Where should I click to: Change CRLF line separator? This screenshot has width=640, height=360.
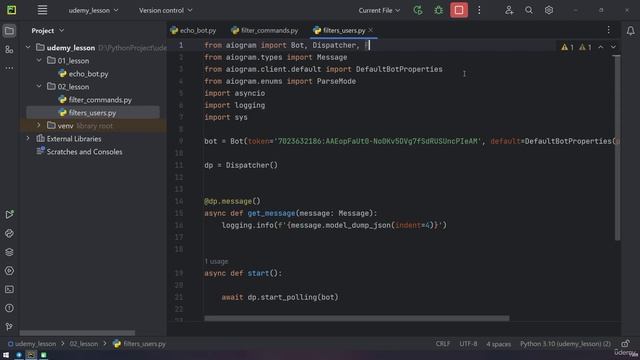pos(443,344)
